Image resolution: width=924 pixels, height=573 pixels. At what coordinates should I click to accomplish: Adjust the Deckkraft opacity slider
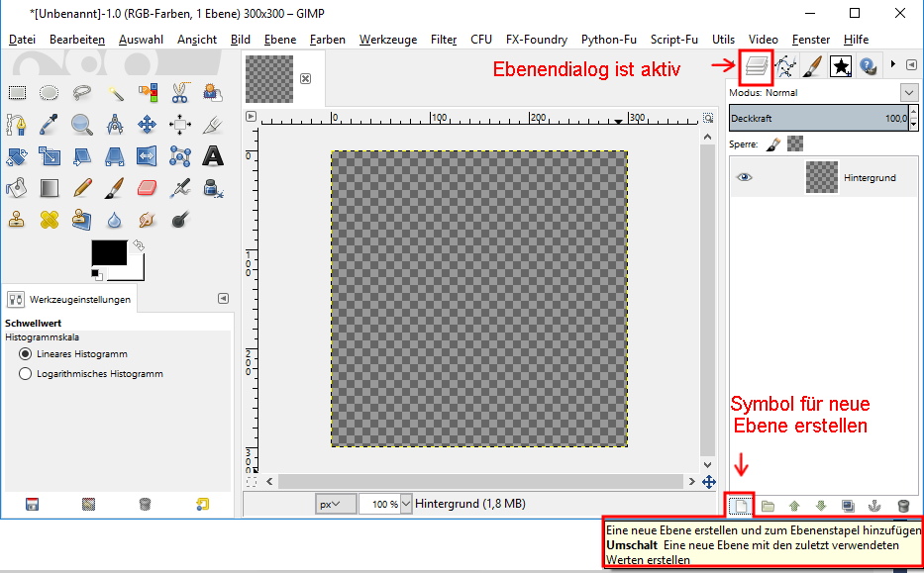click(x=819, y=118)
